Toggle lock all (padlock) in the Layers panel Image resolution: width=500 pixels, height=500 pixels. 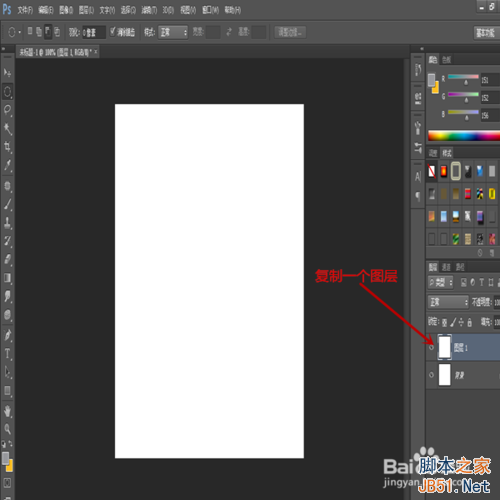469,322
